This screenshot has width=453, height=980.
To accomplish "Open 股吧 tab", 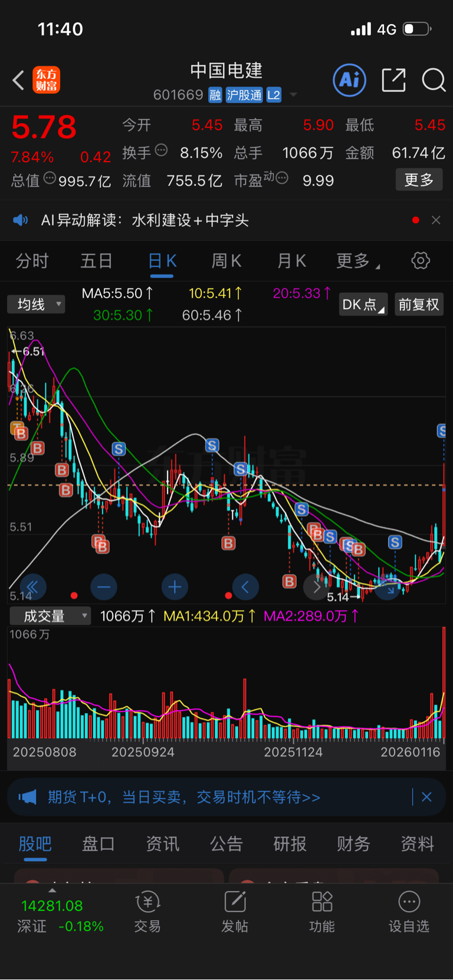I will [35, 844].
